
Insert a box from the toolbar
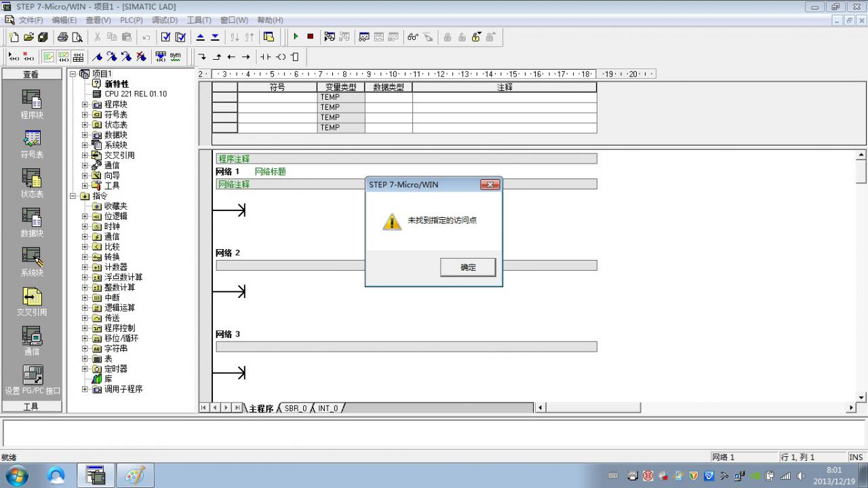pyautogui.click(x=295, y=57)
